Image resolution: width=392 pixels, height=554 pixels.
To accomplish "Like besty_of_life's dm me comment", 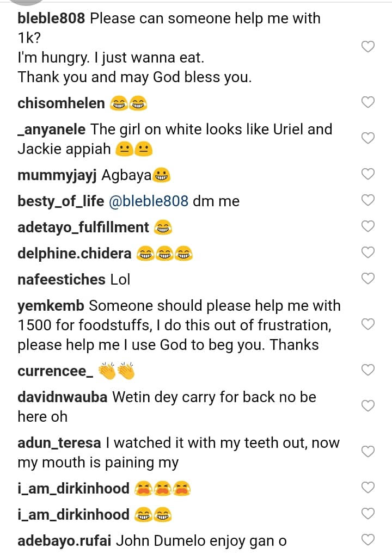I will [x=368, y=200].
